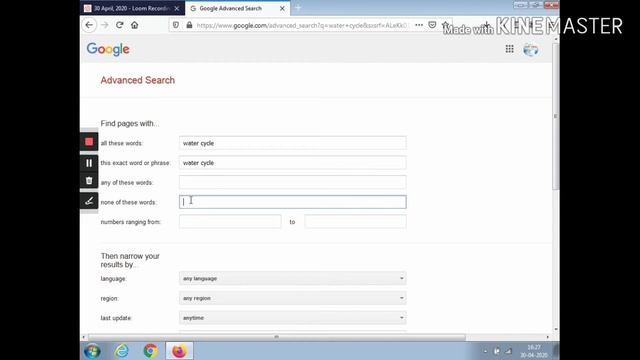Open the Google account avatar

tap(531, 49)
